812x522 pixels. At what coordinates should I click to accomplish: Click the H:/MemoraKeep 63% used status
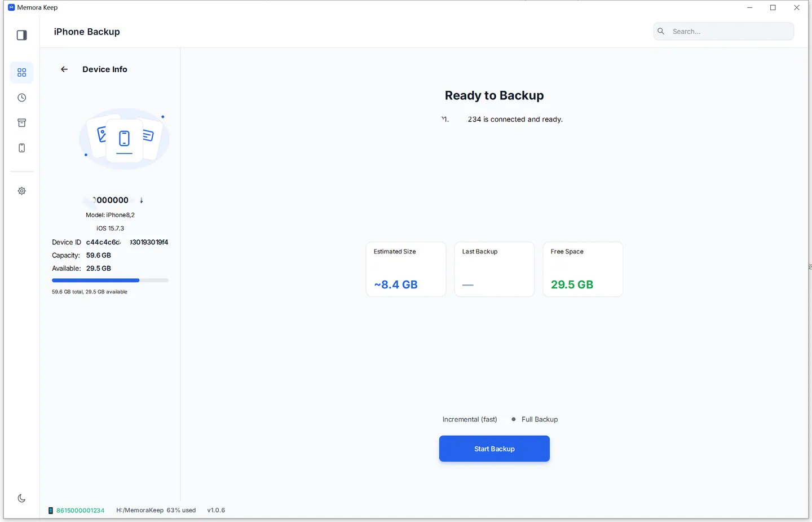pos(156,510)
